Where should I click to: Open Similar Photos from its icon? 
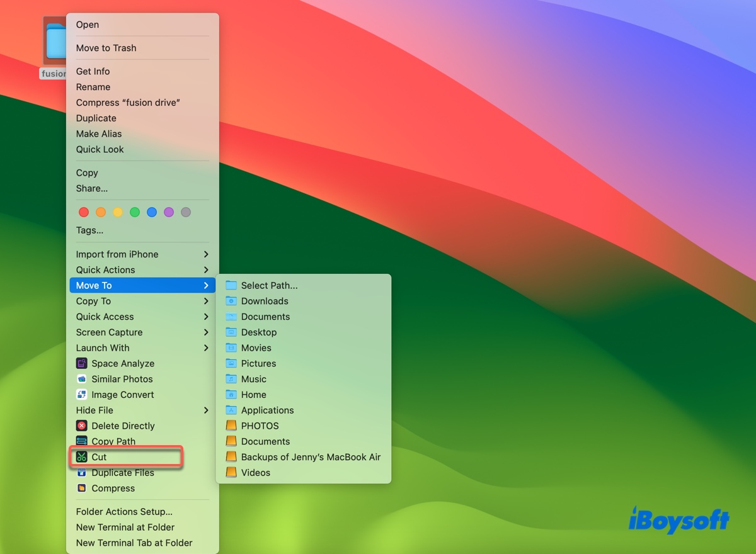pos(81,379)
